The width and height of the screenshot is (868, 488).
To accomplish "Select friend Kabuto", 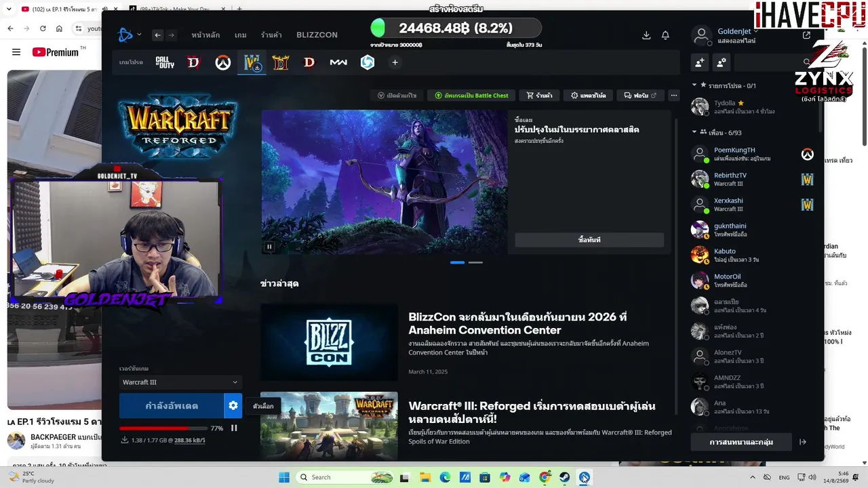I will [752, 255].
